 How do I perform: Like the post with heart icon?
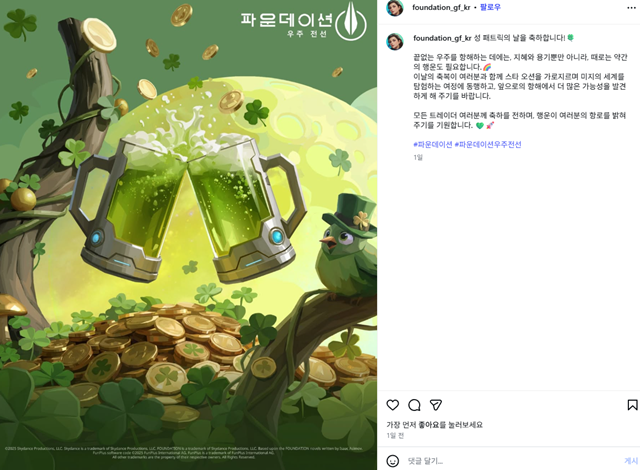coord(392,405)
